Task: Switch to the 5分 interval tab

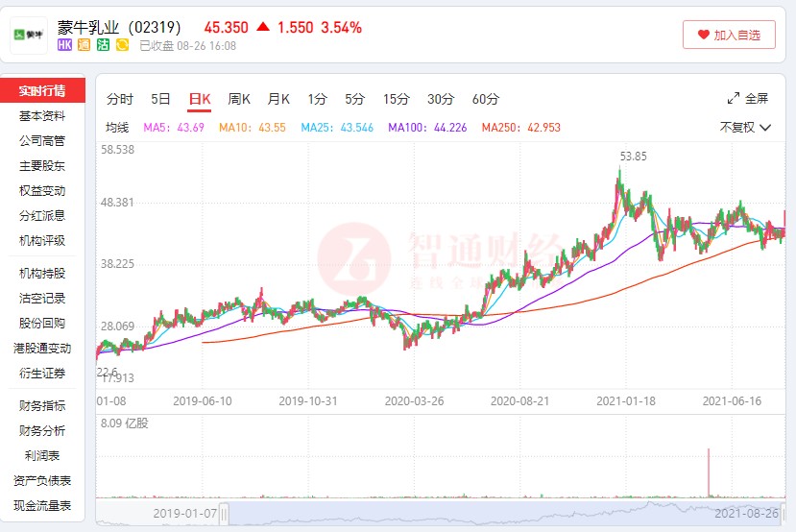Action: pos(355,99)
